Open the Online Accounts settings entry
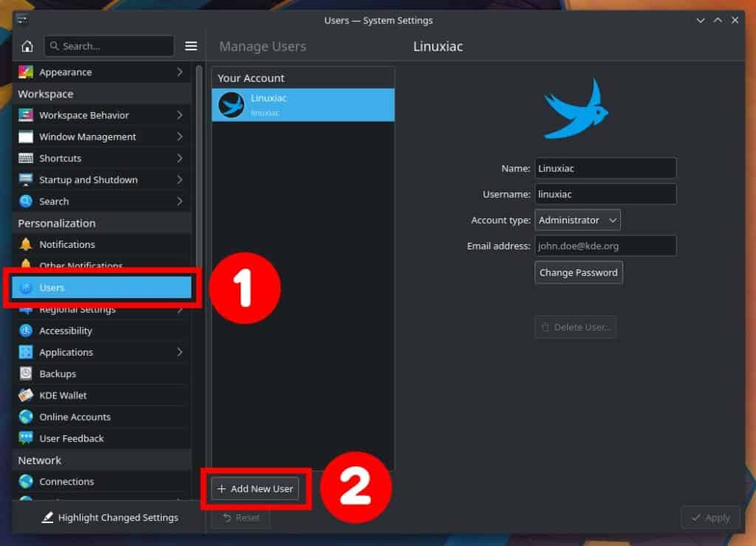 point(102,417)
